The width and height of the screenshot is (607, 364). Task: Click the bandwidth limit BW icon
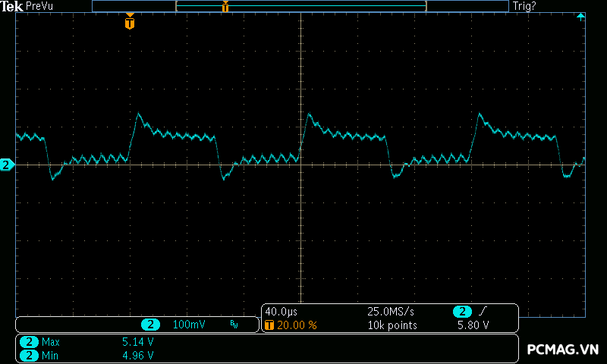(234, 325)
